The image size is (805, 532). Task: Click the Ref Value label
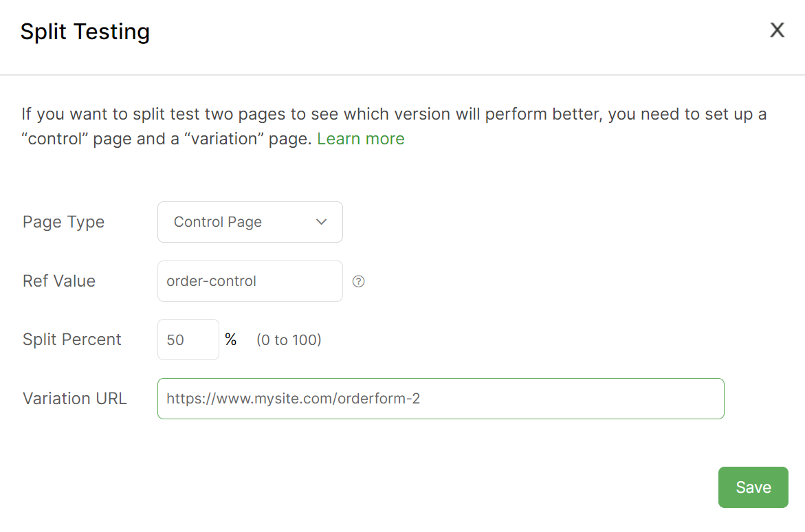coord(59,281)
